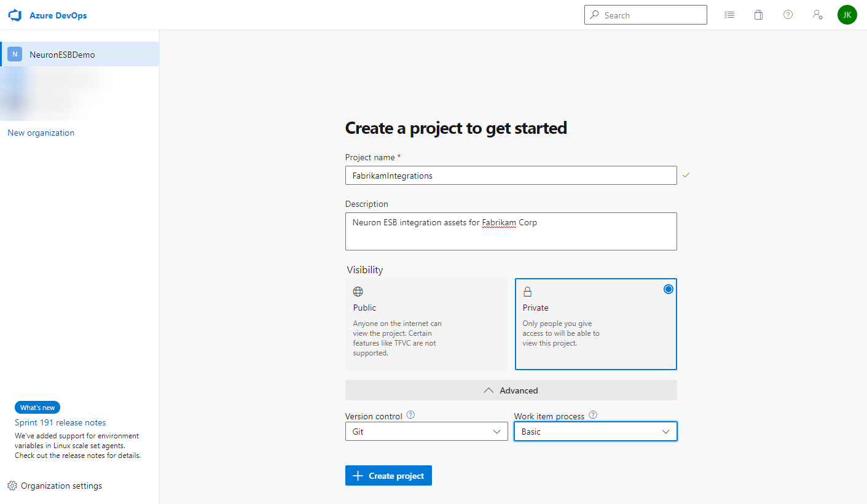The height and width of the screenshot is (504, 867).
Task: Click the NeuronESBDemo organization avatar icon
Action: pos(15,54)
